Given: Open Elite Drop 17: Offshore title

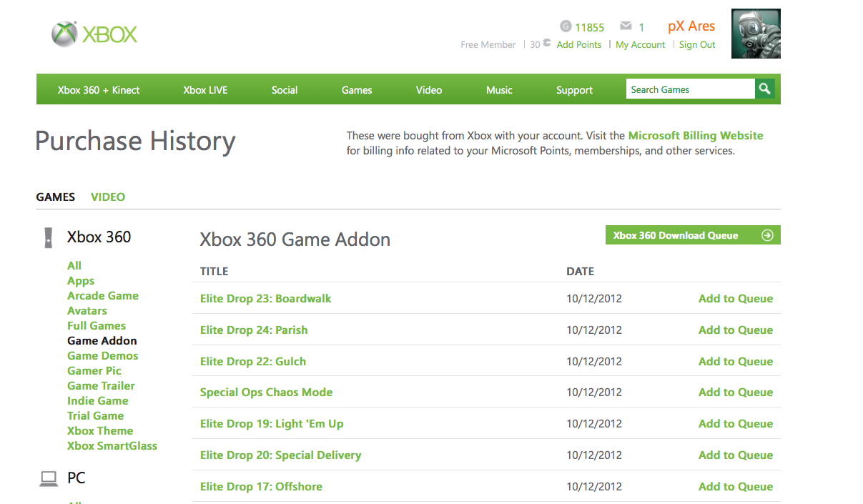Looking at the screenshot, I should (x=261, y=486).
